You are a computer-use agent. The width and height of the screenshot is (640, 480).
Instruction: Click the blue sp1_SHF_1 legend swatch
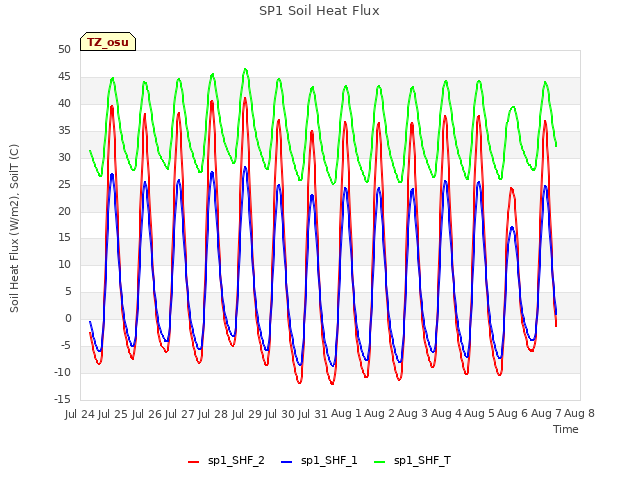[287, 462]
